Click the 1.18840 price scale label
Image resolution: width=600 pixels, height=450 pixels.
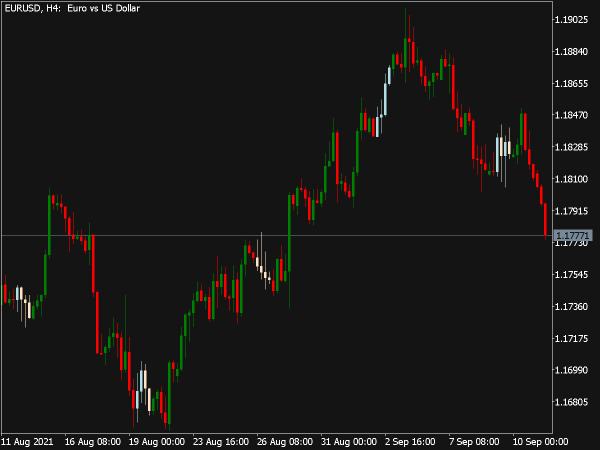571,52
